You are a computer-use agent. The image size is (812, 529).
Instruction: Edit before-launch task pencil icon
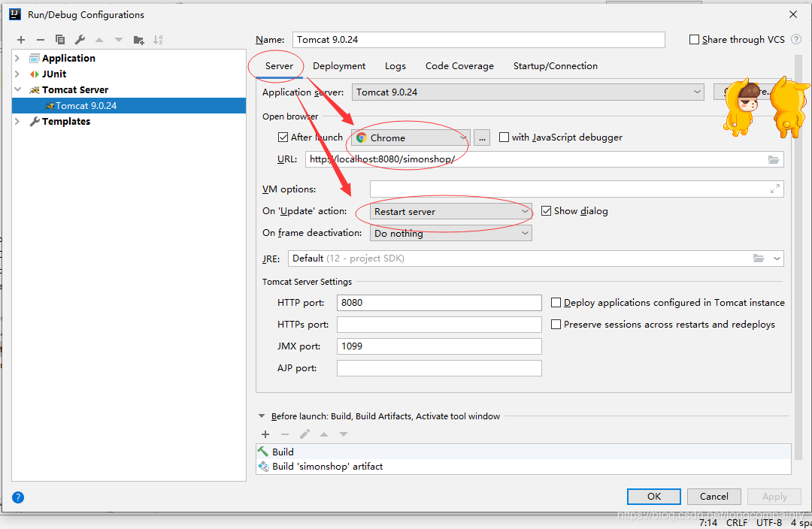coord(304,434)
